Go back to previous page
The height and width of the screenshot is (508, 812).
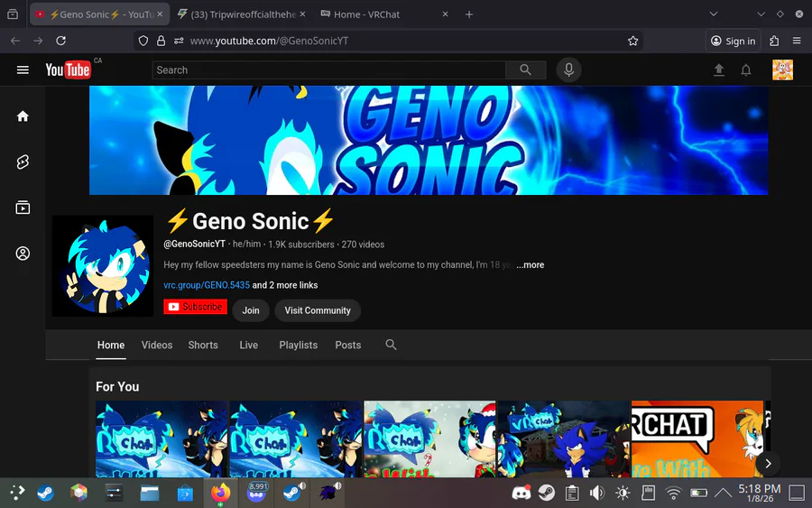(15, 41)
